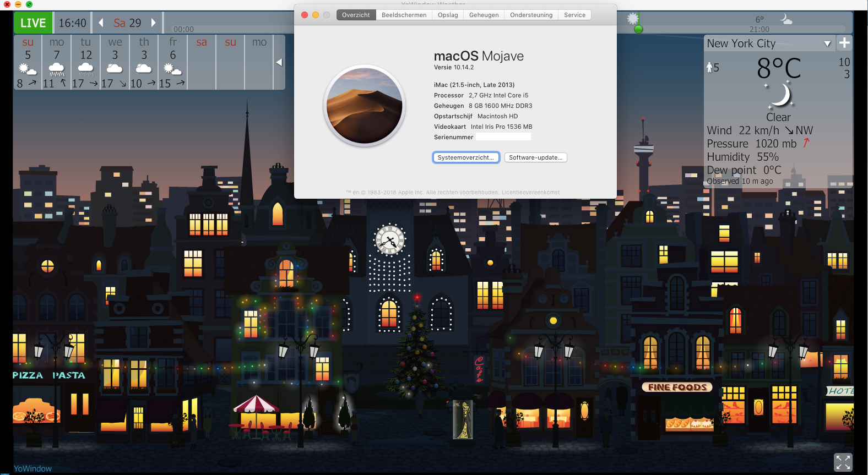
Task: Toggle the green LIVE mode button
Action: (33, 23)
